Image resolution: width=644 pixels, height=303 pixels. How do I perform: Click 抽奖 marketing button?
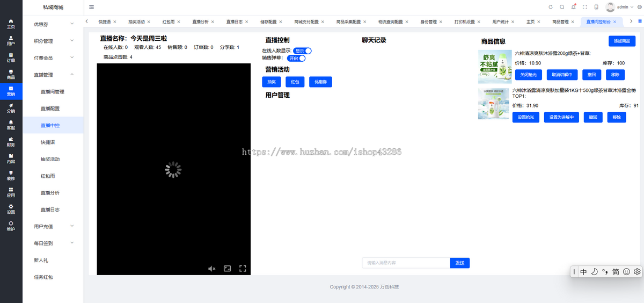[x=272, y=82]
